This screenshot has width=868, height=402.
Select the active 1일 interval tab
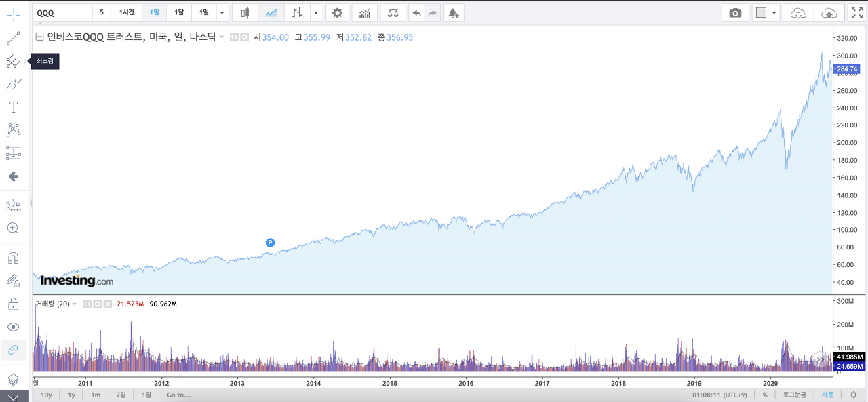click(155, 12)
